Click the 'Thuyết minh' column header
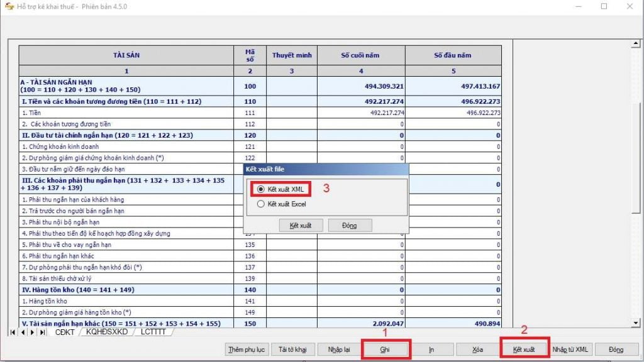The height and width of the screenshot is (362, 644). pos(292,55)
